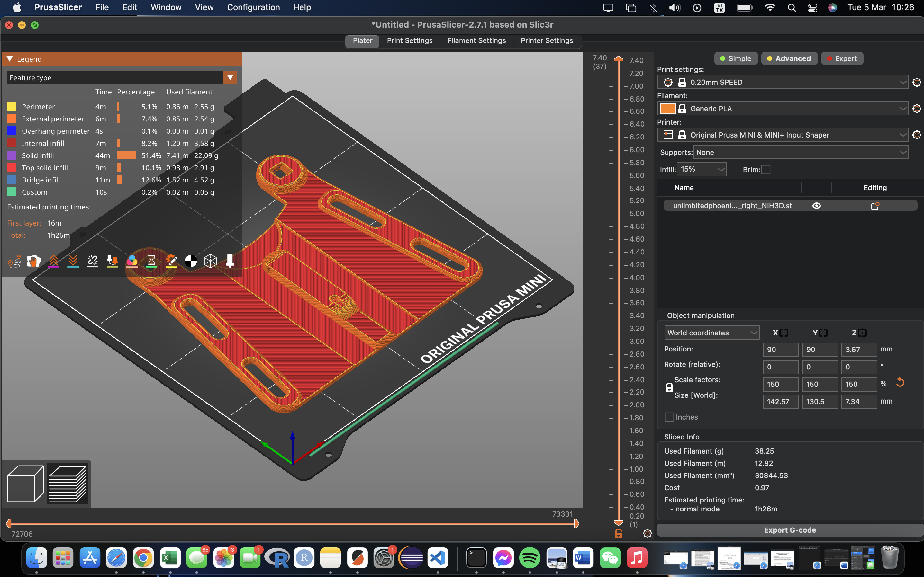Enable the Brim checkbox

(x=765, y=169)
